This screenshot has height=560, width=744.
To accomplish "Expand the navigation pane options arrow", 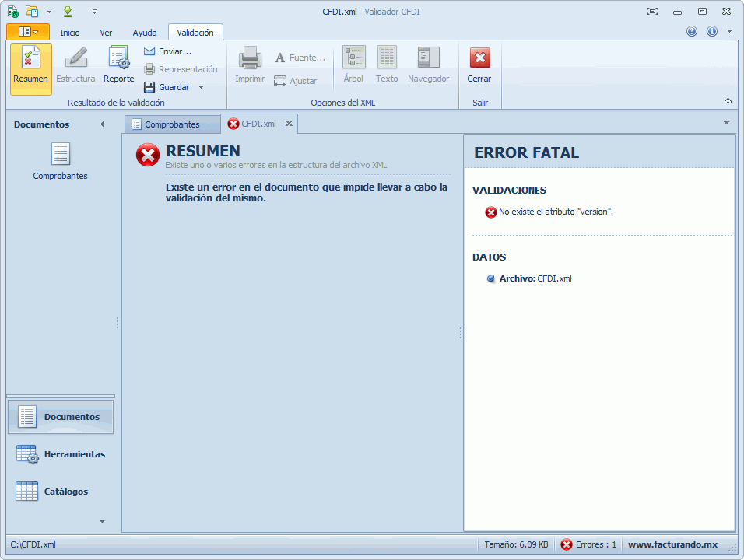I will [102, 521].
